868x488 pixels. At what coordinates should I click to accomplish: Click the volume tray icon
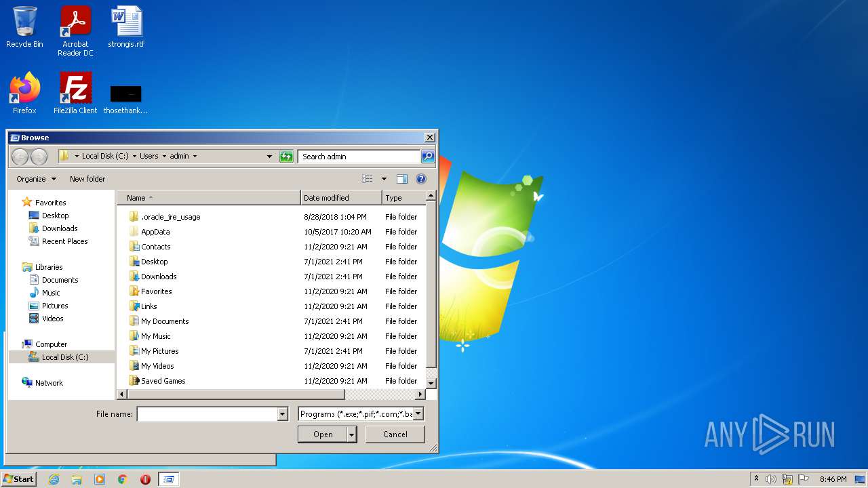tap(771, 479)
